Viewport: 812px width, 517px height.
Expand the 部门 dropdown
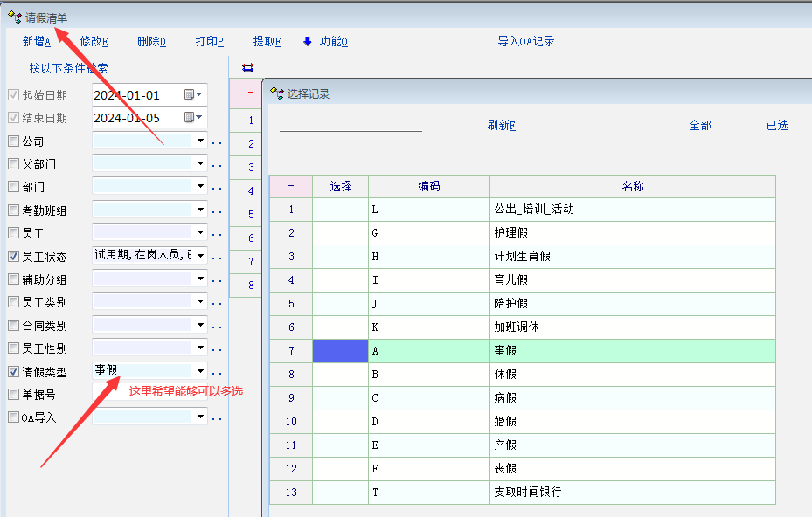201,187
